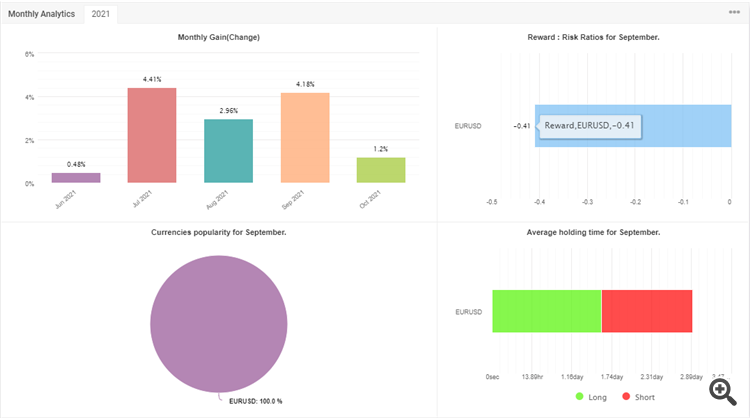The width and height of the screenshot is (750, 418).
Task: Toggle the Short legend red dot
Action: [x=626, y=396]
